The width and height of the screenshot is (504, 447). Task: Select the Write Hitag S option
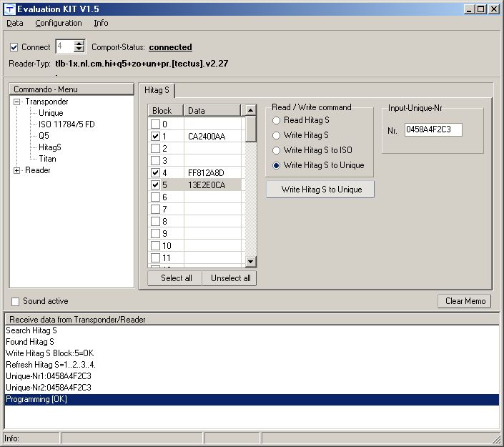[x=301, y=135]
